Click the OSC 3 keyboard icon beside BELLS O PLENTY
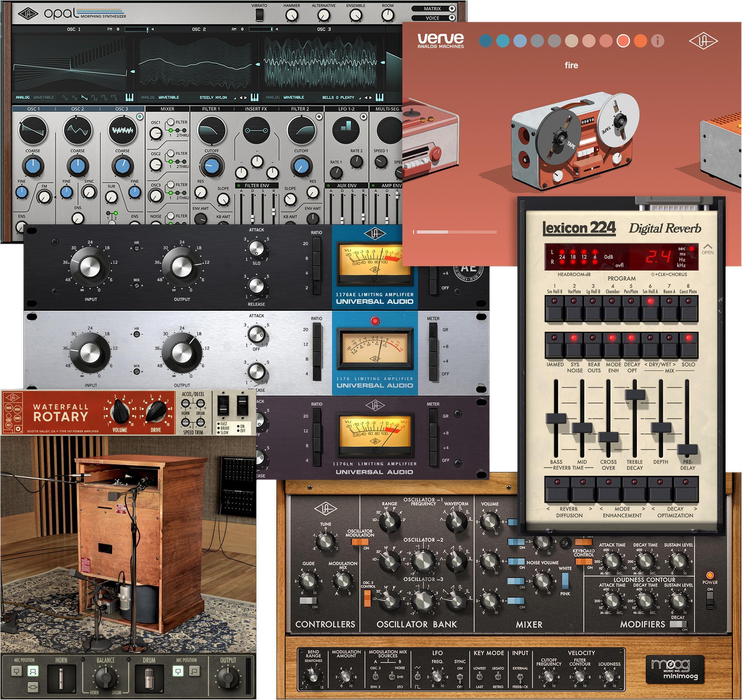The width and height of the screenshot is (742, 700). [x=379, y=97]
